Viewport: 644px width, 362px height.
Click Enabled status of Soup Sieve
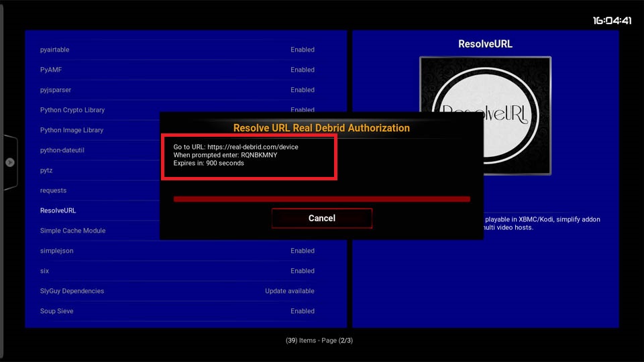(x=303, y=311)
